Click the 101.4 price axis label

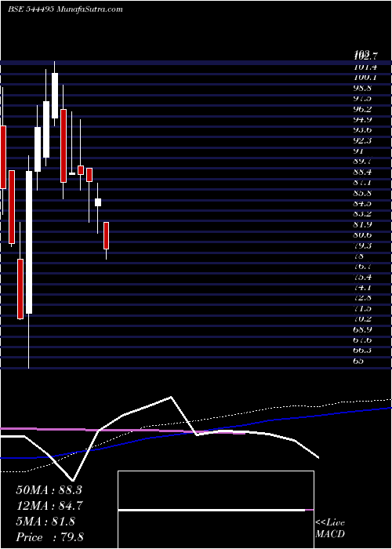364,67
